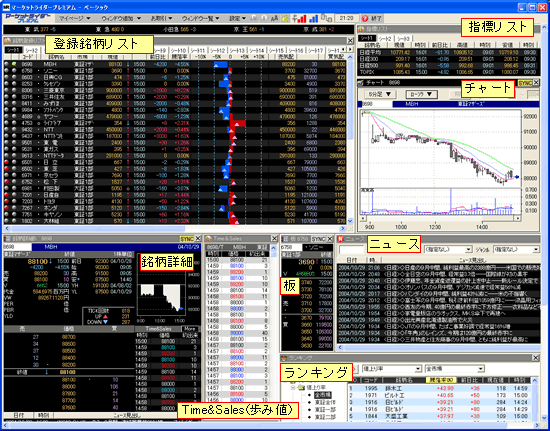Switch to シート2 tab in 指標リスト

[385, 39]
